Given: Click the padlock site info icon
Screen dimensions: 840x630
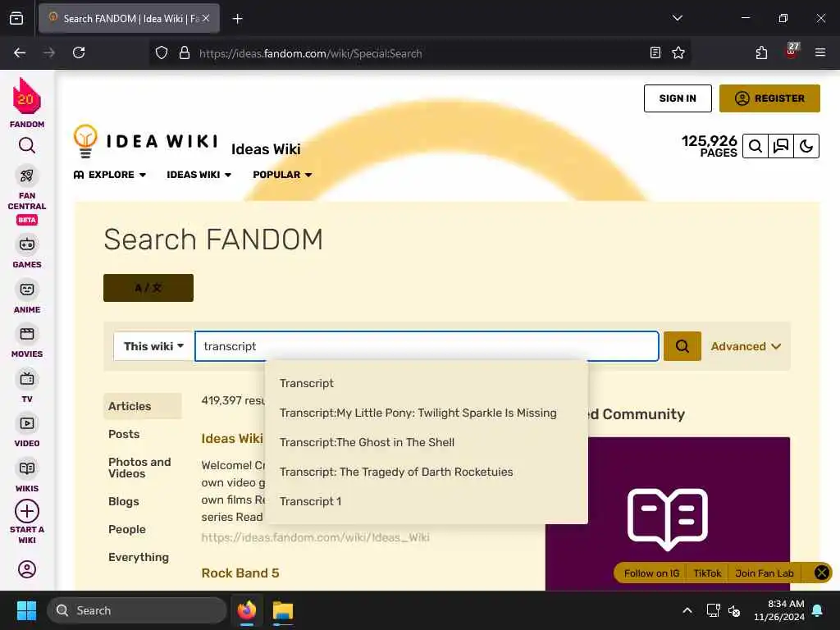Looking at the screenshot, I should coord(185,52).
